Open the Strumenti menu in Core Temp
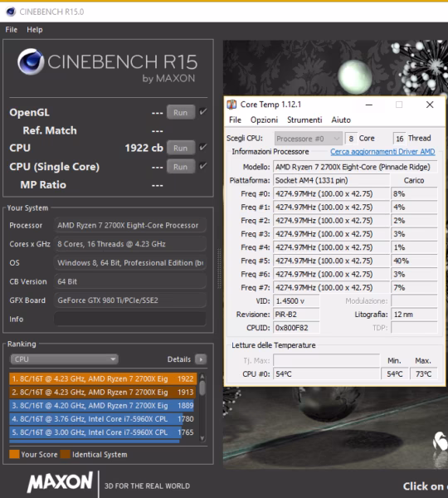The height and width of the screenshot is (498, 448). coord(304,120)
